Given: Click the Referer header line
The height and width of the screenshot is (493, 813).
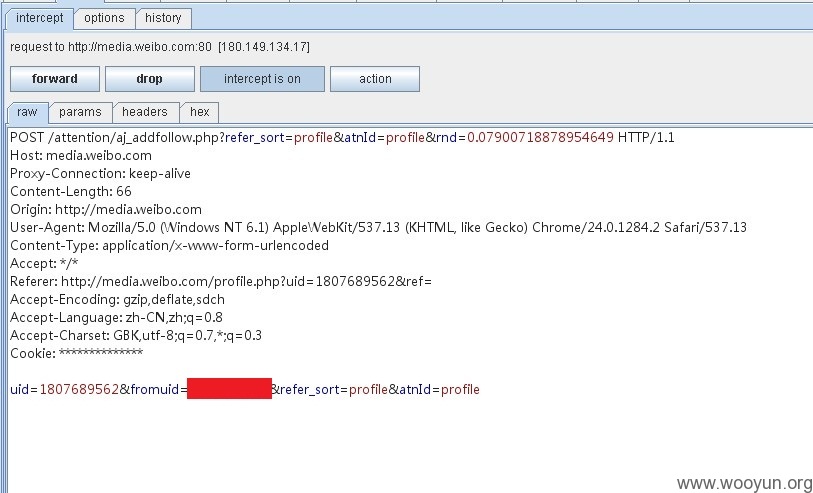Looking at the screenshot, I should click(221, 281).
